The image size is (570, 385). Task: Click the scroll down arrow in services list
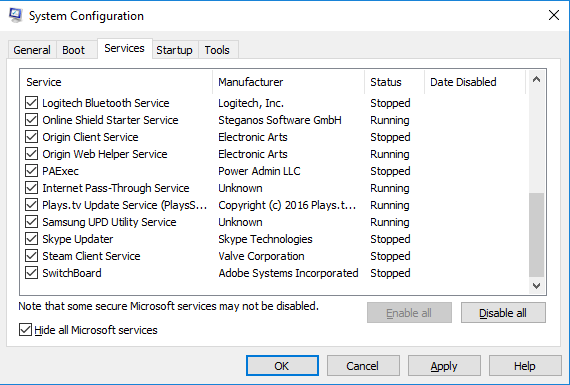tap(536, 286)
